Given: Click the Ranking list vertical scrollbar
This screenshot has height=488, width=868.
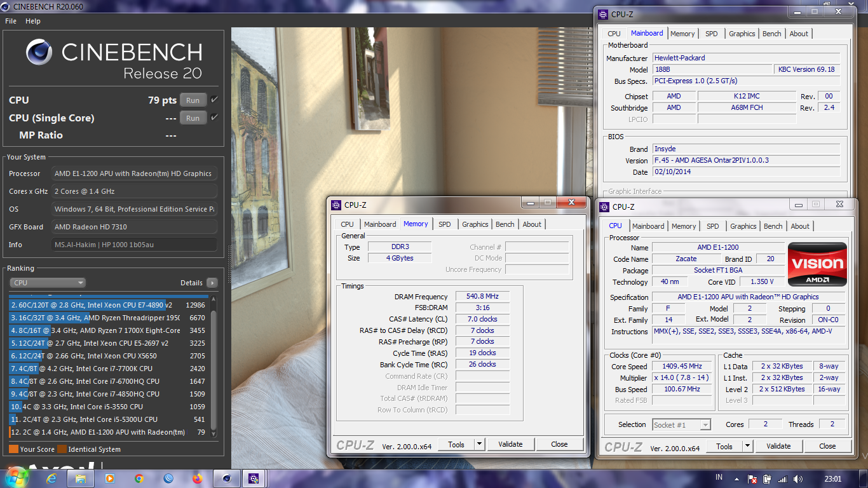Looking at the screenshot, I should coord(214,367).
